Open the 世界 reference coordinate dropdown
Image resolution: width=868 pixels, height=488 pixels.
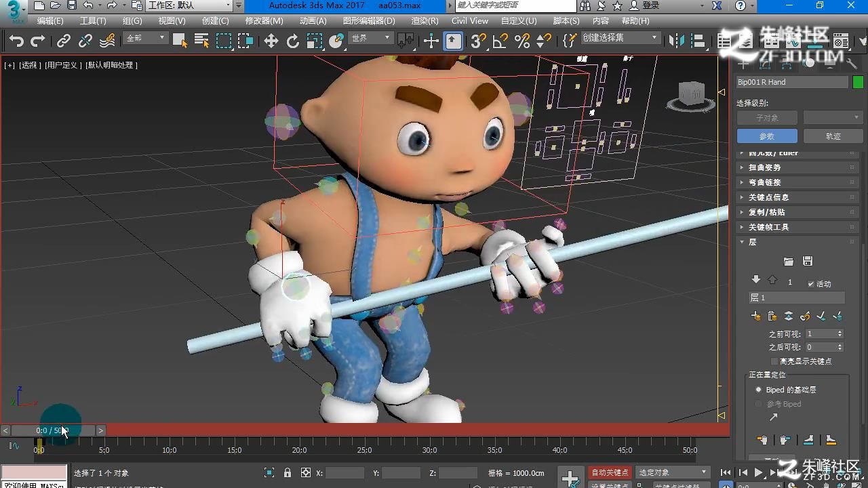click(370, 38)
